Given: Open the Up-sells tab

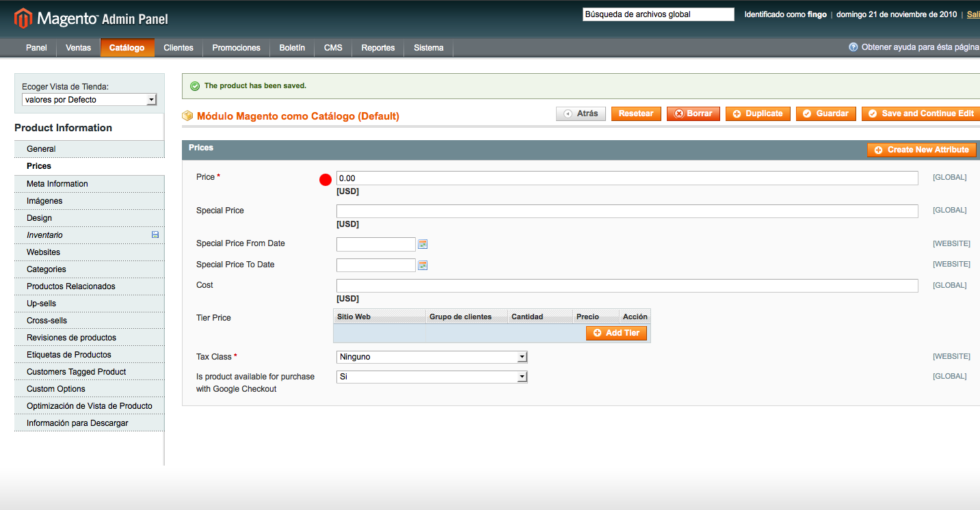Looking at the screenshot, I should 90,304.
